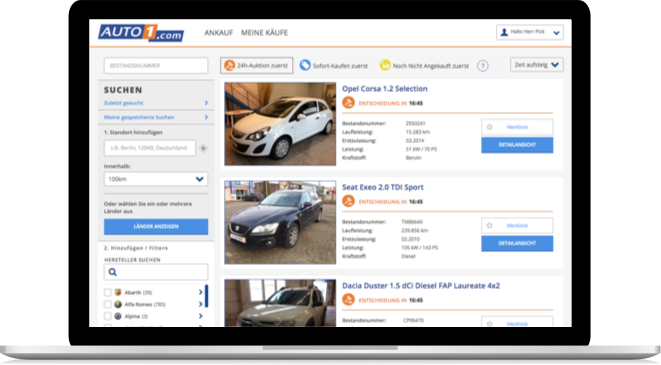This screenshot has width=661, height=365.
Task: Open the Opel Corsa 1.2 Selection title
Action: click(384, 89)
